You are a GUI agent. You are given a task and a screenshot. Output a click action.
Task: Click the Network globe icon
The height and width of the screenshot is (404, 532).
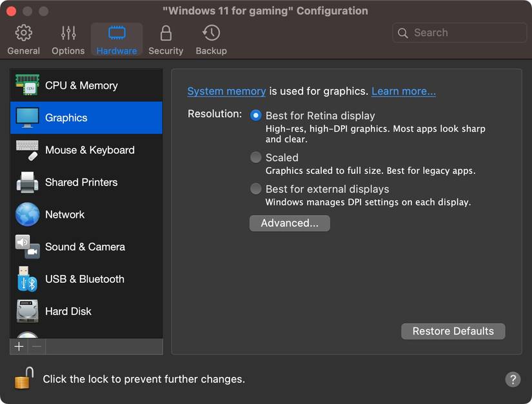point(27,214)
